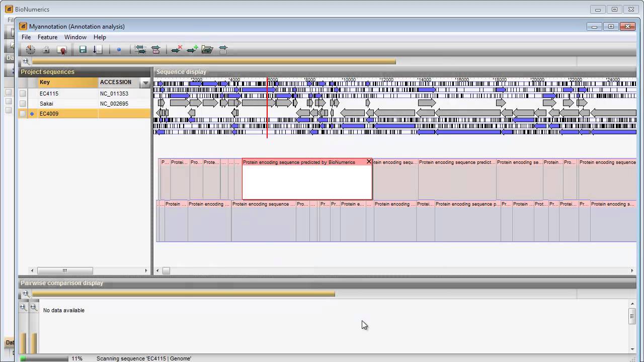Click the delete feature red X arrow icon
Screen dimensions: 644x362
[x=176, y=49]
